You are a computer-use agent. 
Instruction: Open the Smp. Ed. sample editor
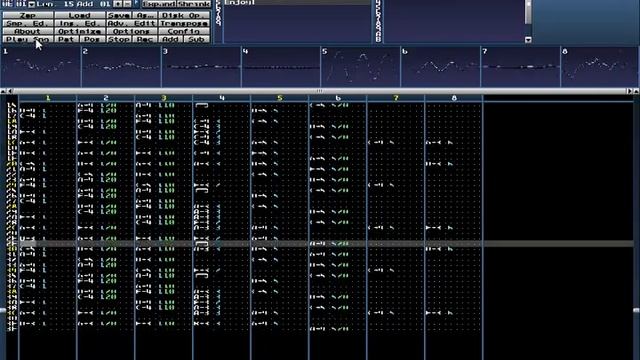(28, 24)
